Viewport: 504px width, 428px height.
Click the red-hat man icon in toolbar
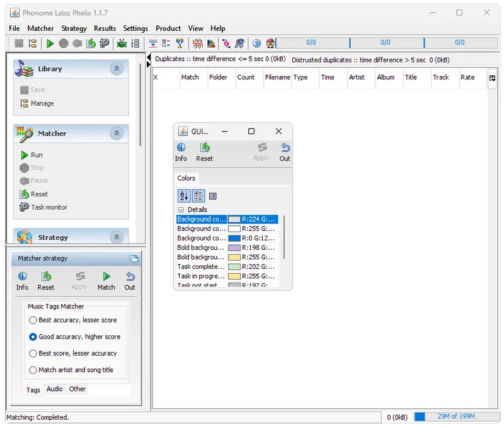tap(270, 43)
